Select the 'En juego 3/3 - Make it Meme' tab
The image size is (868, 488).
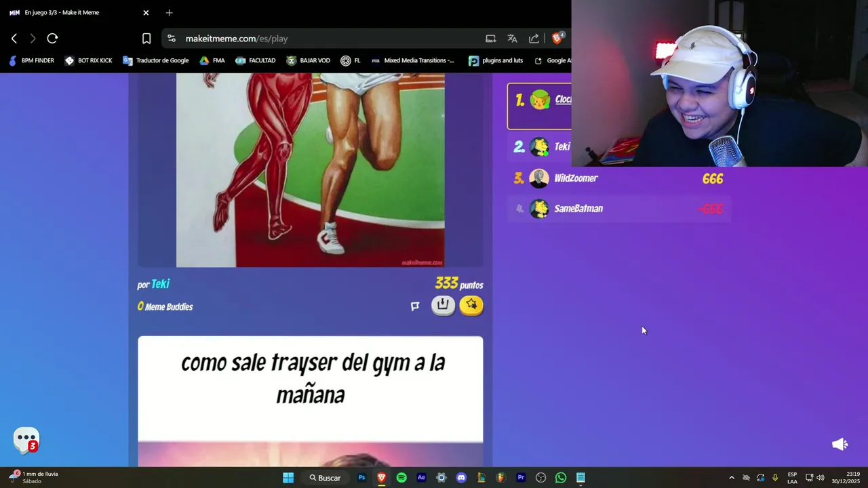[79, 12]
